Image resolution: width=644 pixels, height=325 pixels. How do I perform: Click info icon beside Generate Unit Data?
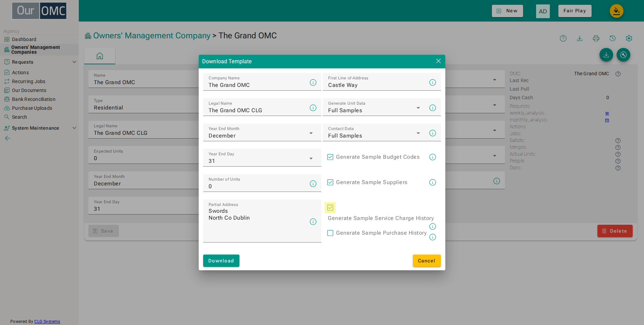point(433,108)
